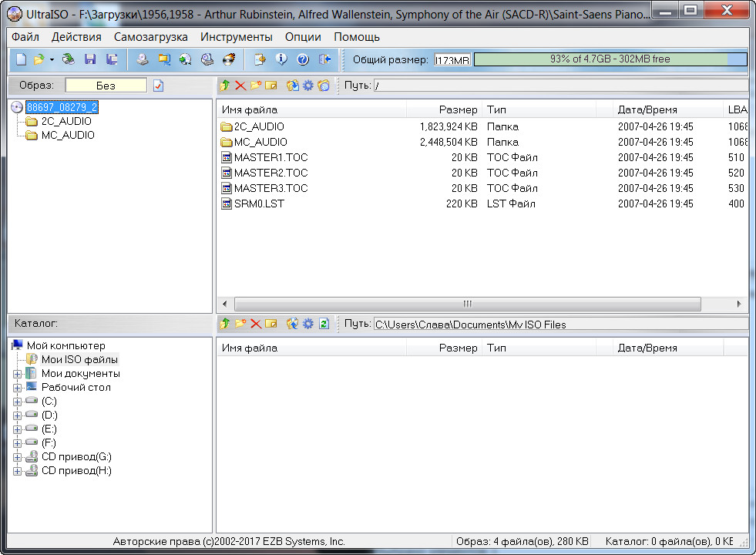The height and width of the screenshot is (555, 756).
Task: Open the Инструменты menu
Action: click(236, 37)
